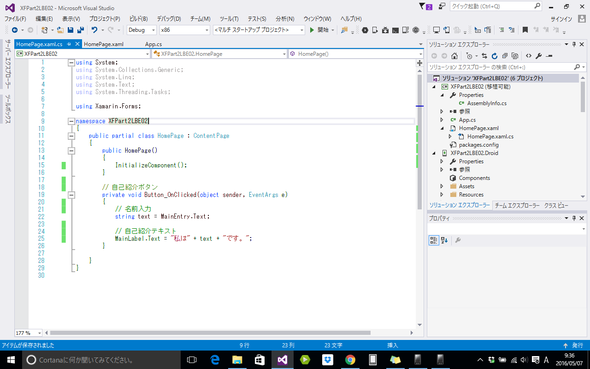Click the Solution Explorer search box
The width and height of the screenshot is (590, 369).
click(x=506, y=67)
